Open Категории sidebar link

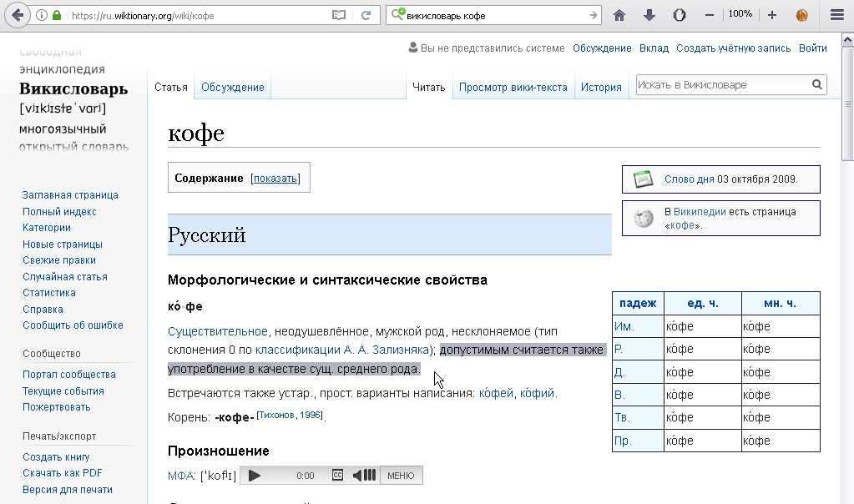pos(46,228)
